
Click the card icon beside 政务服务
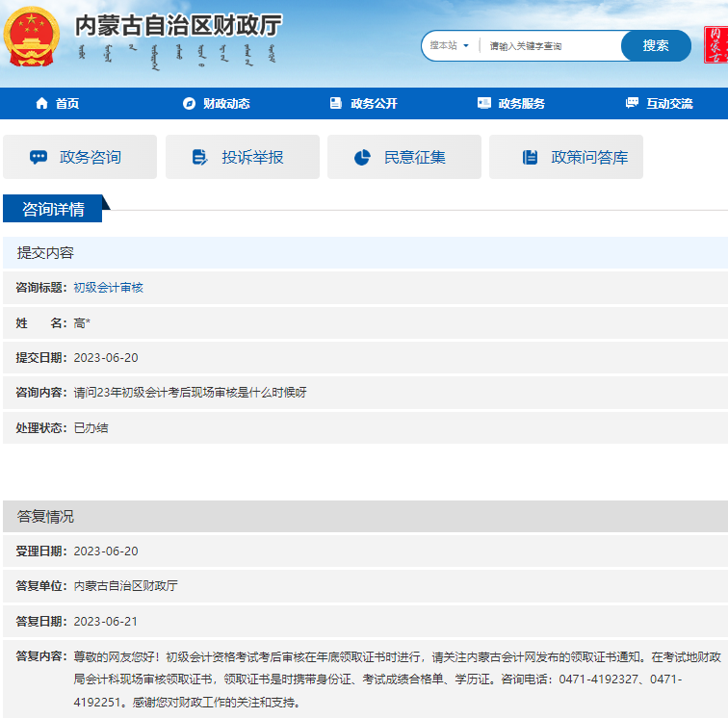click(483, 104)
